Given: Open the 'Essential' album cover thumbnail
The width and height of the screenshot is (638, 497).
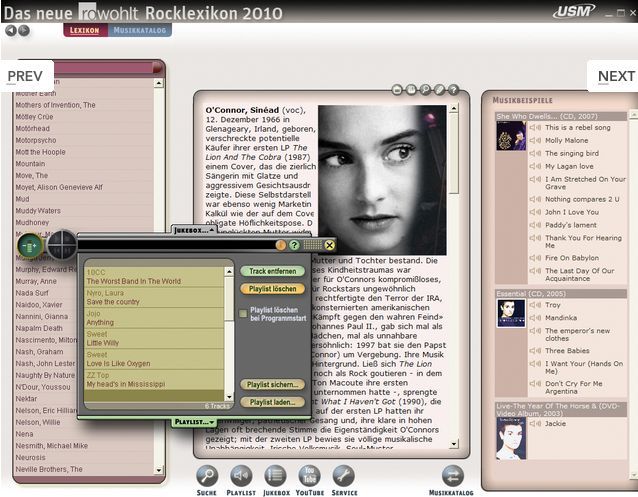Looking at the screenshot, I should pyautogui.click(x=511, y=313).
